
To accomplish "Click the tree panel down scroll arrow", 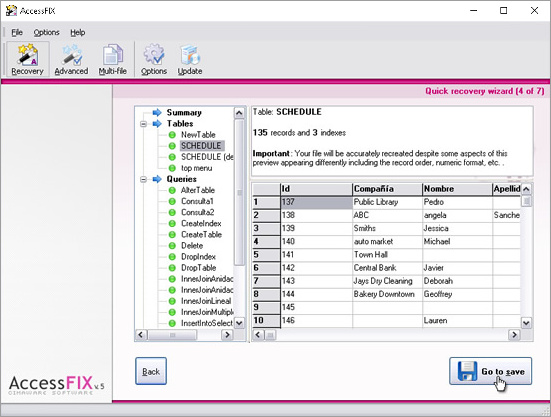I will coord(239,323).
